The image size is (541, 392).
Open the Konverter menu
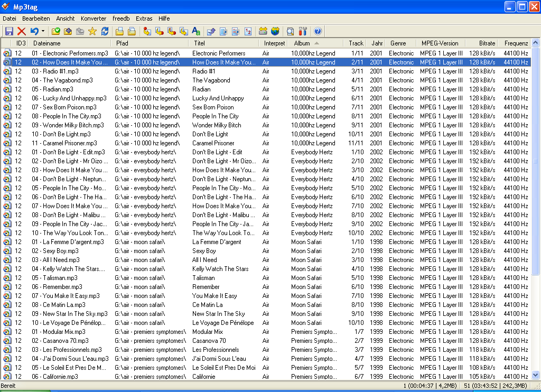click(94, 18)
